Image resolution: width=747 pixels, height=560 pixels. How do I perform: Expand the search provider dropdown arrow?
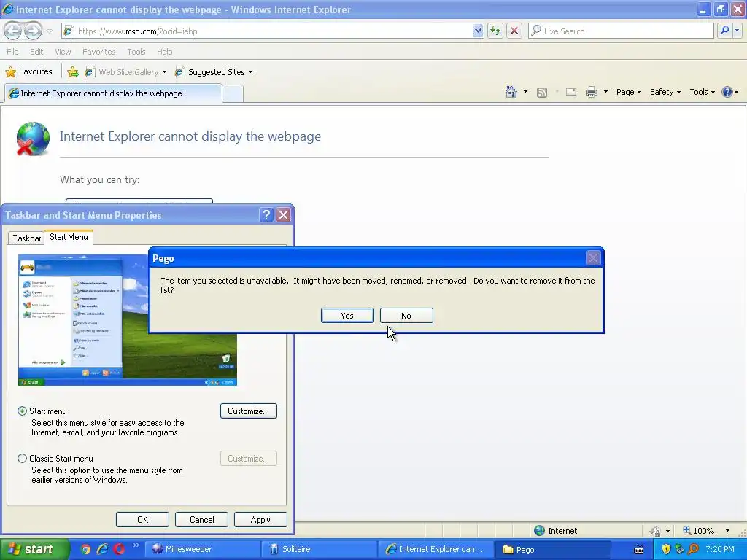(737, 31)
